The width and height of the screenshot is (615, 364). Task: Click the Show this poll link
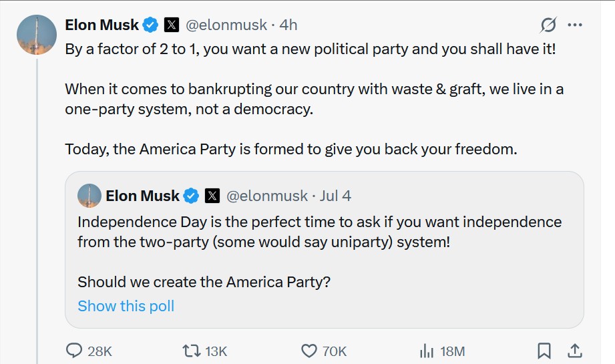tap(126, 306)
